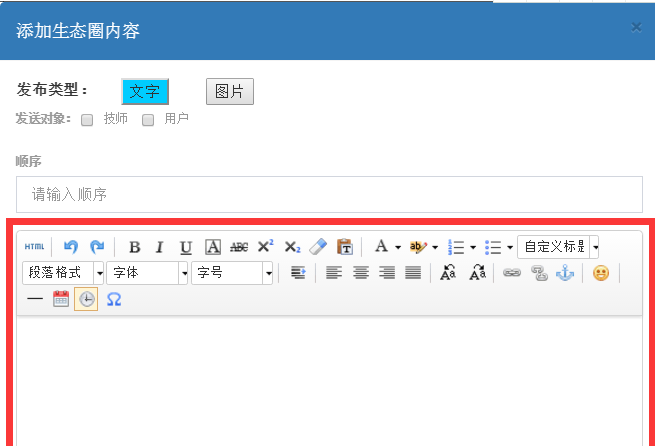Convert text to lowercase
655x446 pixels.
(x=477, y=273)
